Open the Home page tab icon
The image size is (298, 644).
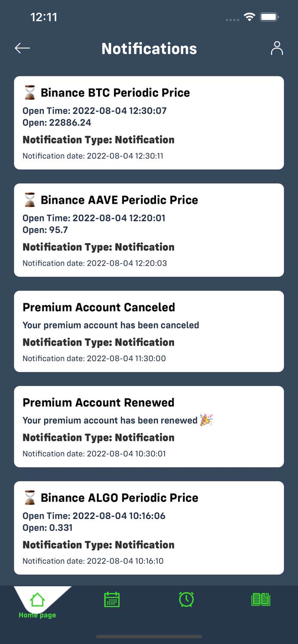pyautogui.click(x=37, y=599)
